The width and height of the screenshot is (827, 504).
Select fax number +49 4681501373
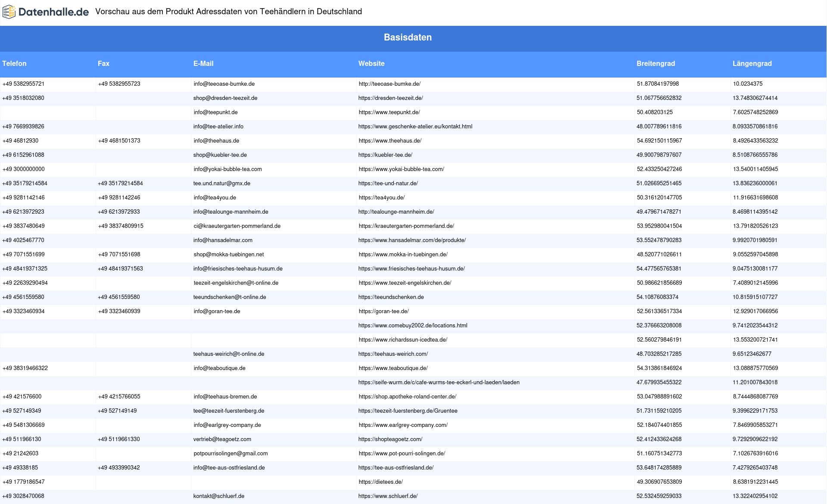[119, 141]
